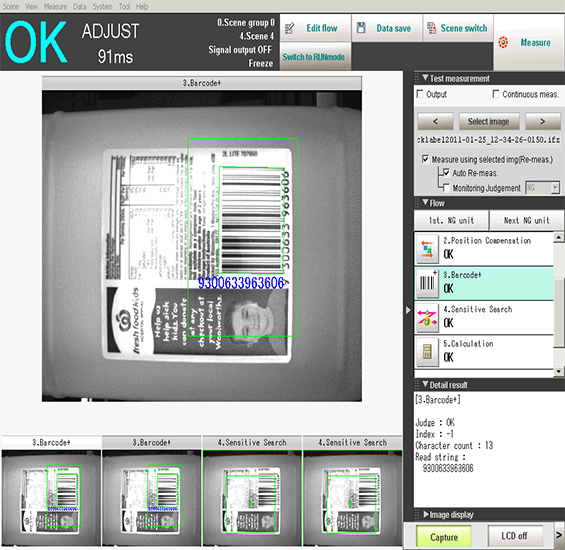This screenshot has height=550, width=565.
Task: Select 5.Calculation flow row text
Action: pos(468,343)
